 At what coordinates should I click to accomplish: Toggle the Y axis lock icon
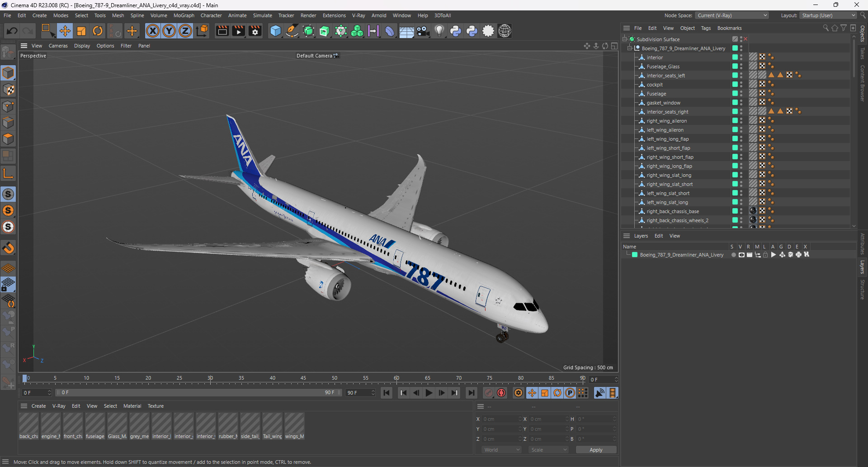(x=169, y=31)
